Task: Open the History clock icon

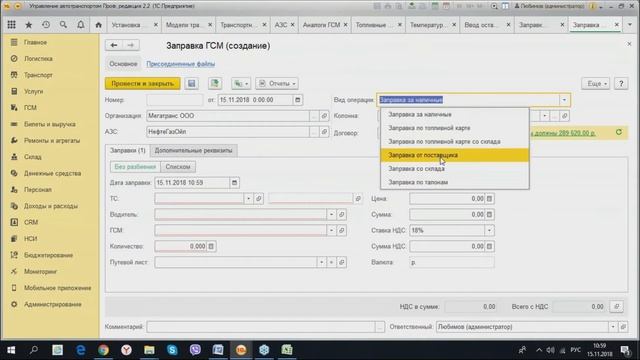Action: pos(46,25)
